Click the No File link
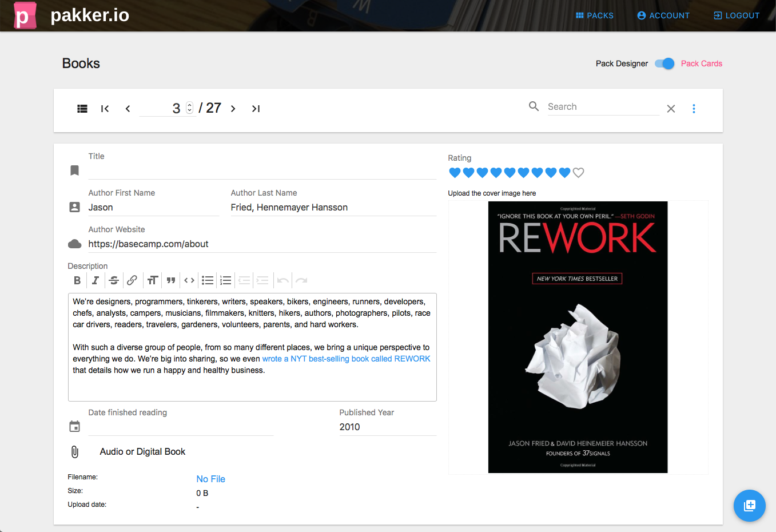The image size is (776, 532). pyautogui.click(x=210, y=479)
